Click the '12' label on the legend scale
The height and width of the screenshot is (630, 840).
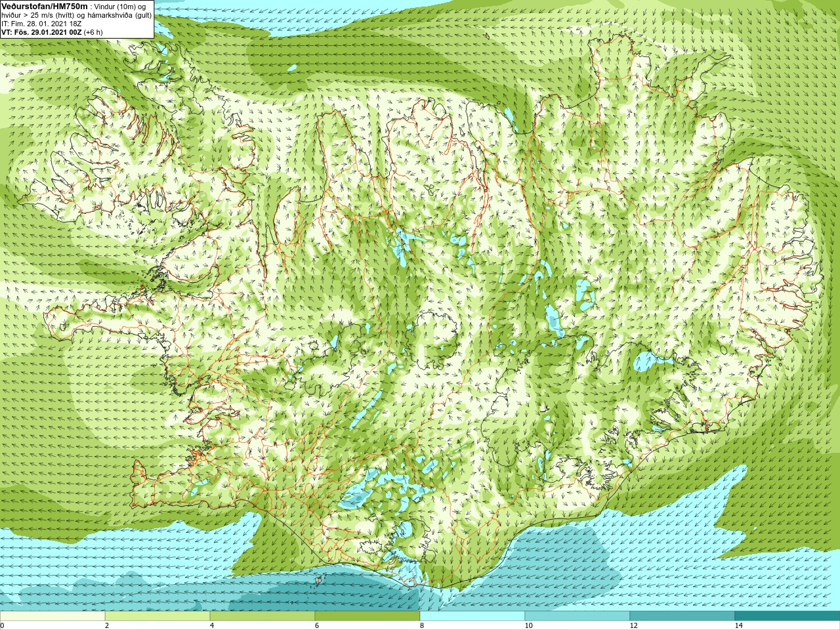point(633,625)
